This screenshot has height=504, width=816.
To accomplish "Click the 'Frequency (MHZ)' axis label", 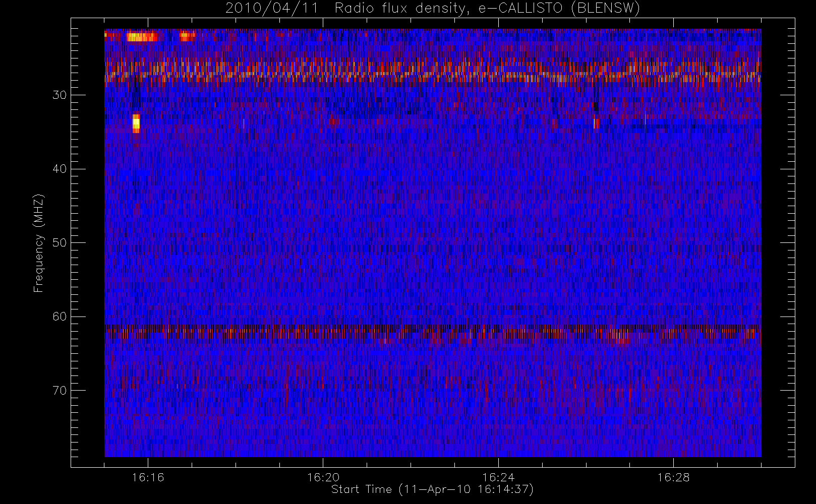I will click(39, 243).
